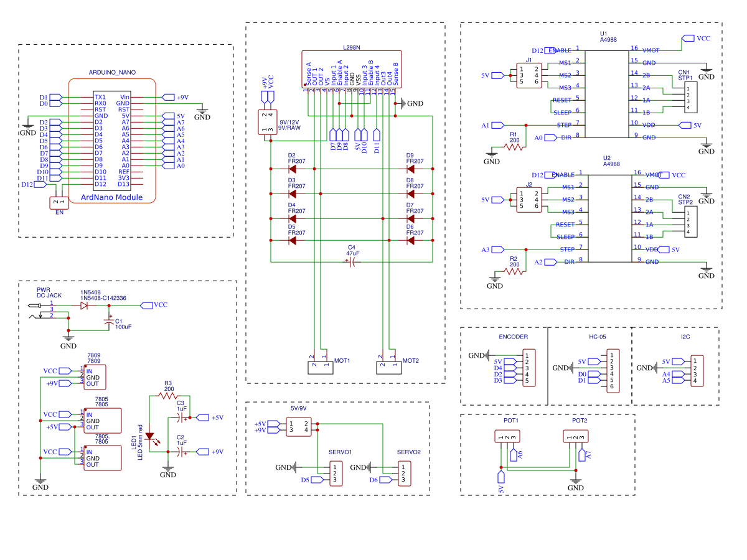Click the CN2 STP2 stepper connector
Image resolution: width=747 pixels, height=560 pixels.
690,223
